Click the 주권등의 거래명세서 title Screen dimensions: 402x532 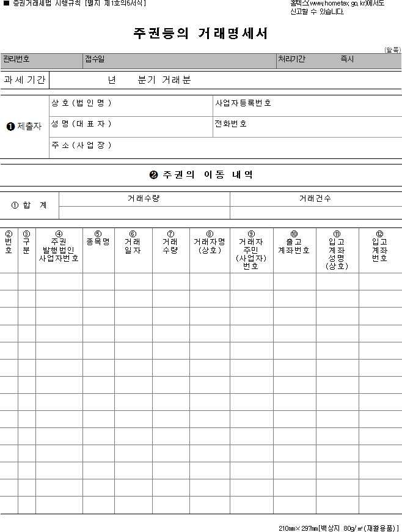[200, 33]
